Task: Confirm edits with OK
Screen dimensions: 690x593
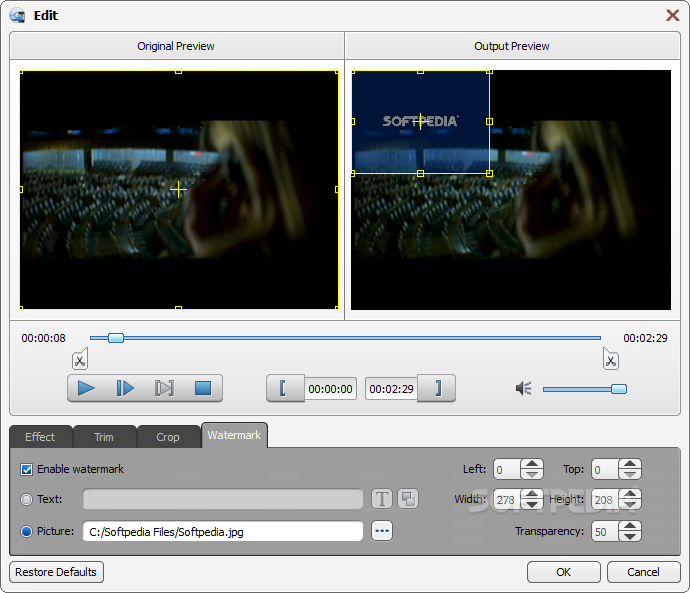Action: point(563,572)
